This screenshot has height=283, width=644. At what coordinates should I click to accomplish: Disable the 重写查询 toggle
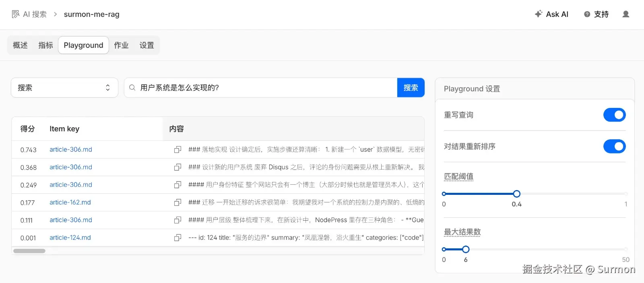(x=614, y=115)
